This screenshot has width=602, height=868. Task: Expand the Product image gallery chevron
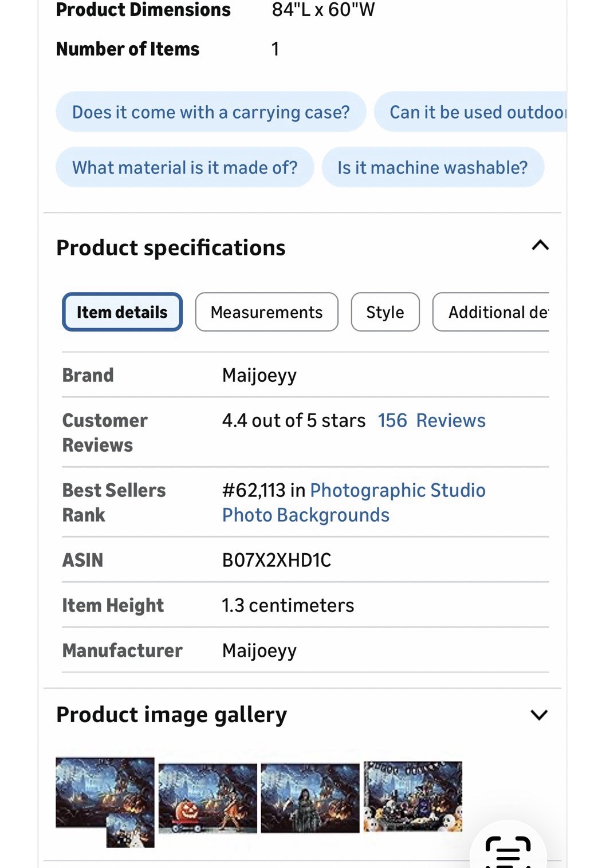tap(539, 715)
